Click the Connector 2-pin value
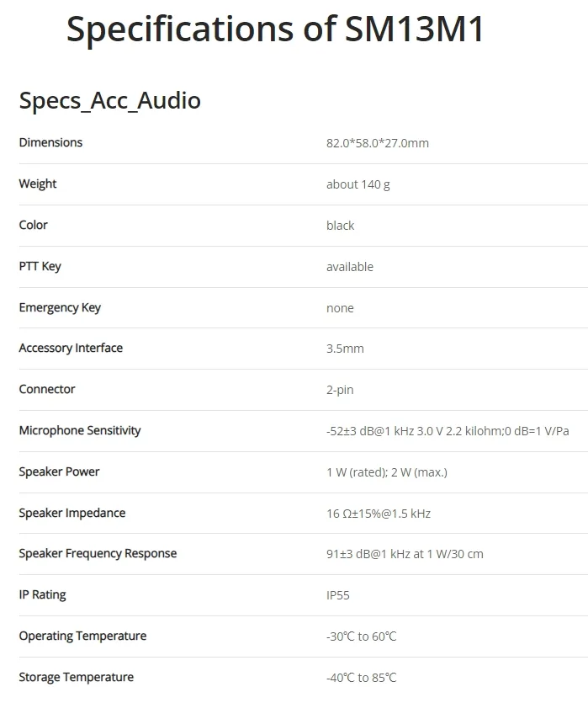Image resolution: width=588 pixels, height=703 pixels. click(340, 390)
